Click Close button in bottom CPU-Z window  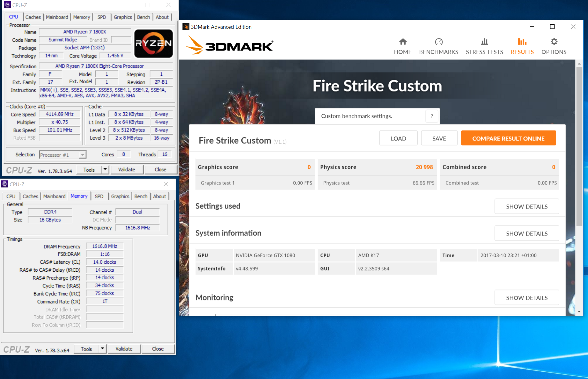point(158,349)
